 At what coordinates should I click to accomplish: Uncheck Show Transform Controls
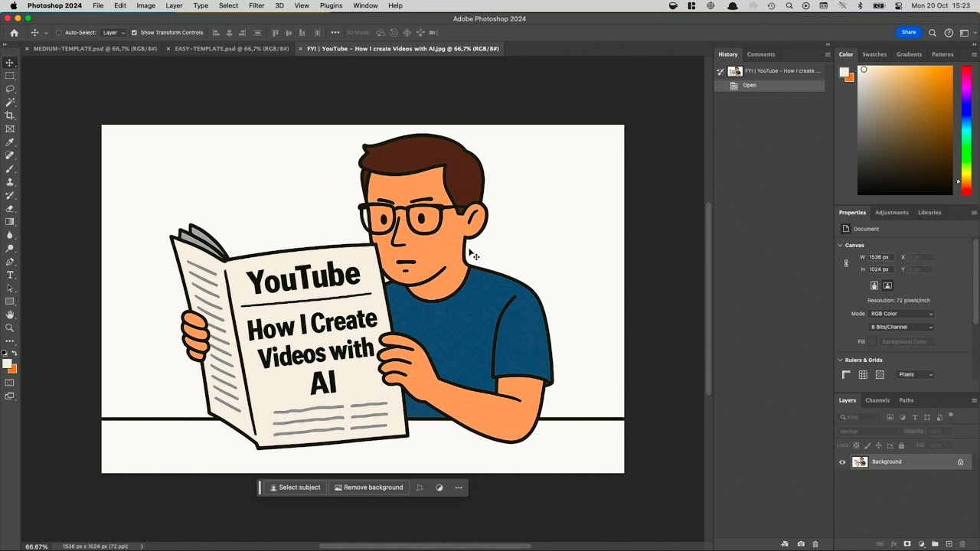(134, 33)
